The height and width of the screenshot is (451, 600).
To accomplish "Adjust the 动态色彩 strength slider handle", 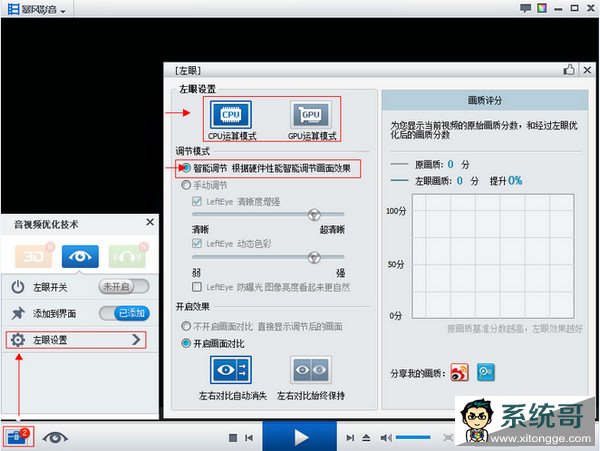I will 314,257.
